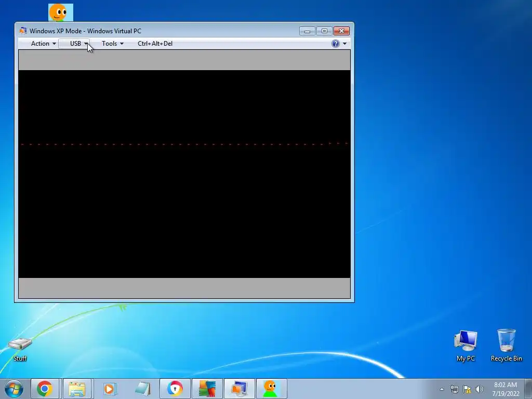Select the orange character icon on the desktop
This screenshot has width=532, height=399.
click(x=60, y=12)
